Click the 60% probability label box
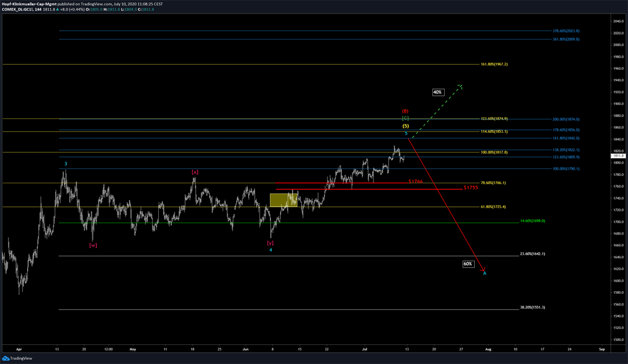The image size is (628, 364). pos(468,264)
